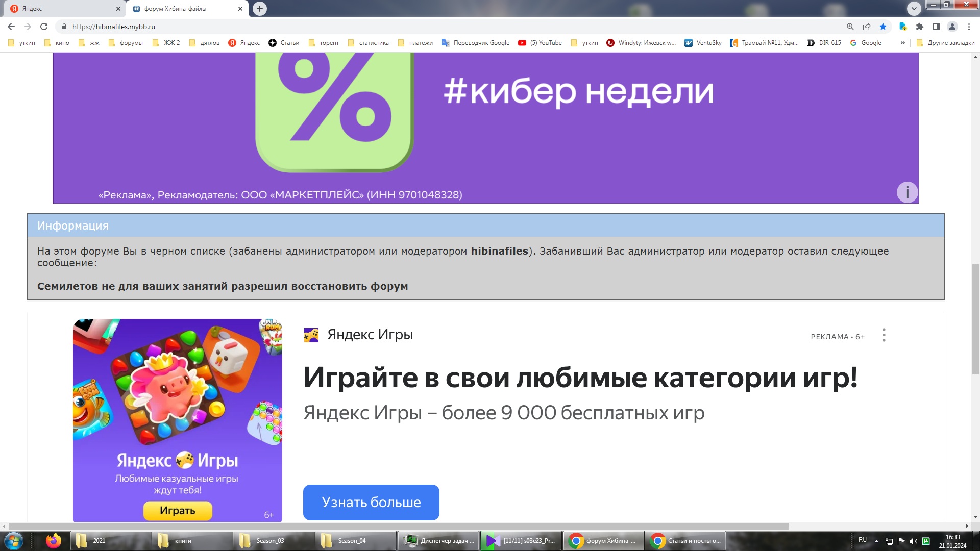The image size is (980, 551).
Task: Show hidden tray icons arrow
Action: pos(876,541)
